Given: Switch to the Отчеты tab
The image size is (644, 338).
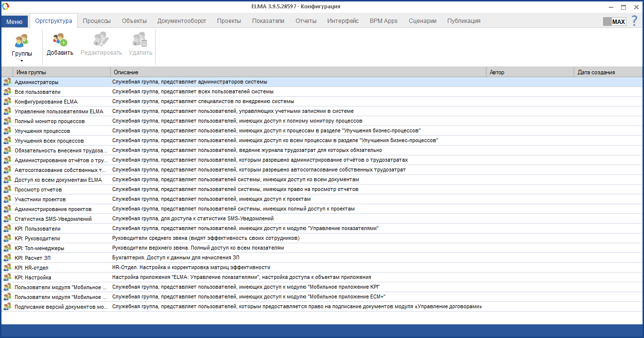Looking at the screenshot, I should tap(306, 21).
